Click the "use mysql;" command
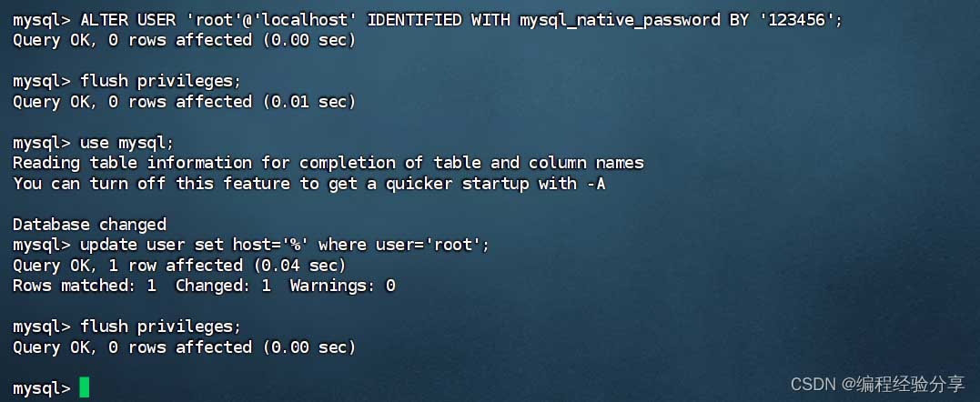980x402 pixels. pyautogui.click(x=127, y=143)
